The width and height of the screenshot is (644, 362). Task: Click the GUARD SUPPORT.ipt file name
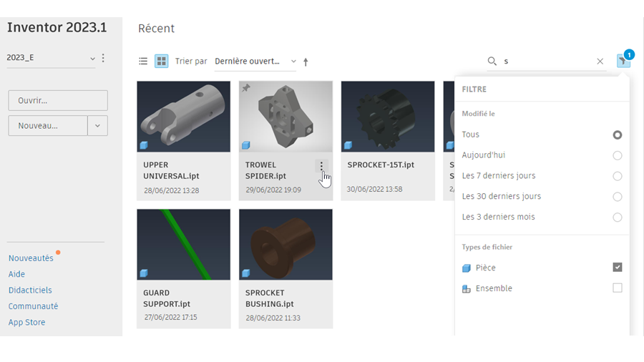[x=167, y=298]
